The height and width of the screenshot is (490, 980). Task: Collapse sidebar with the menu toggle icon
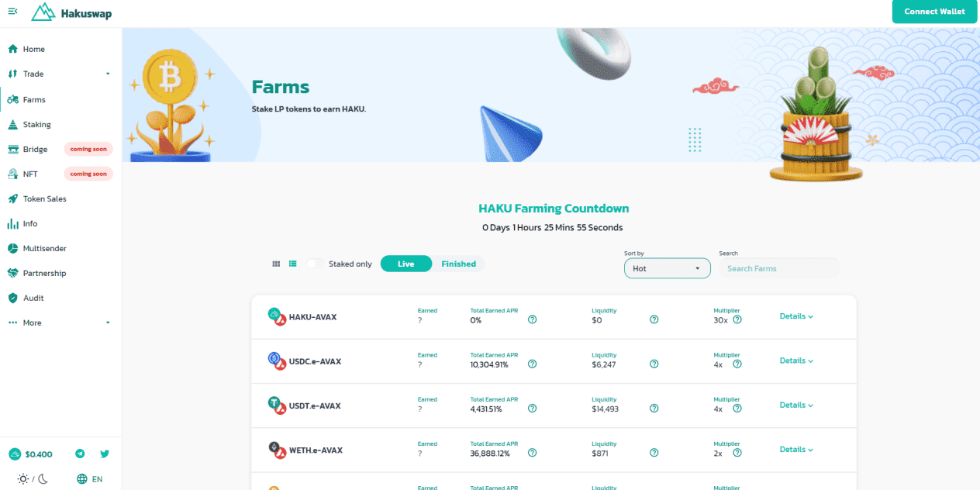click(12, 11)
